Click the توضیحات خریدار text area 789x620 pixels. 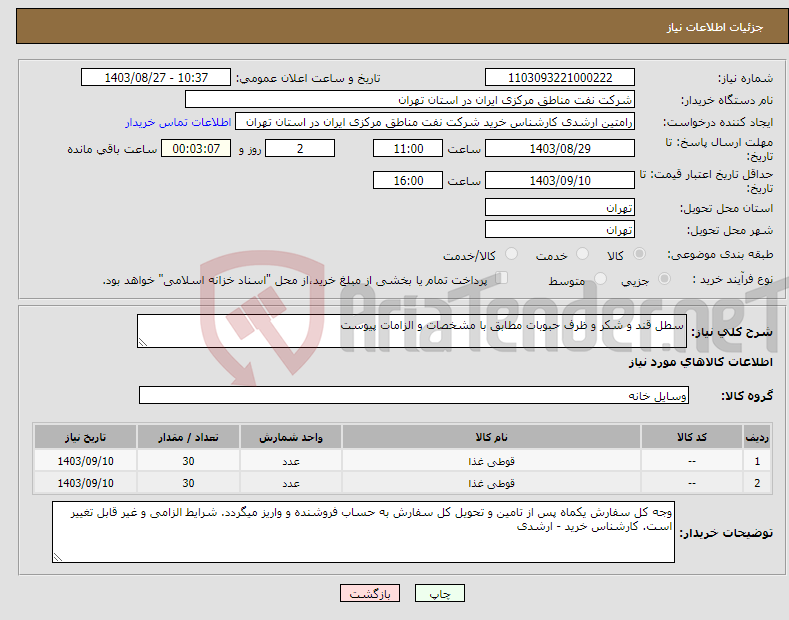(x=363, y=532)
